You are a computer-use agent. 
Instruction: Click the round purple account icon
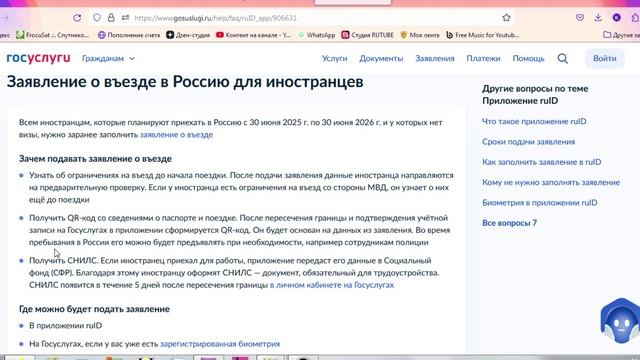coord(616,18)
